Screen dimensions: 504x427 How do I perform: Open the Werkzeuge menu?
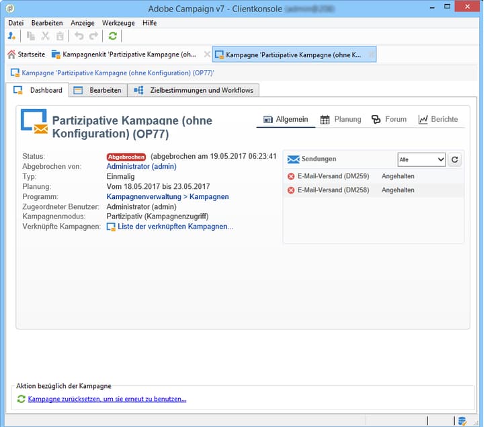pos(118,23)
